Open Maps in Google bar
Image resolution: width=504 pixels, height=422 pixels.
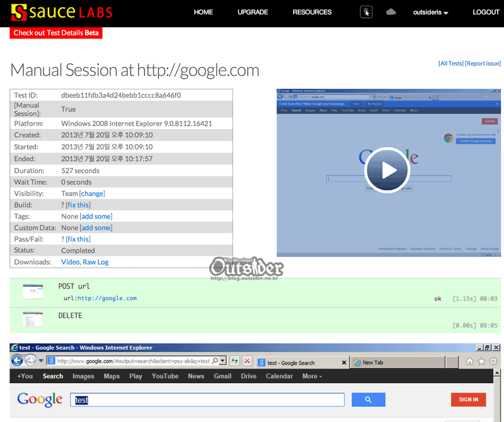point(112,376)
